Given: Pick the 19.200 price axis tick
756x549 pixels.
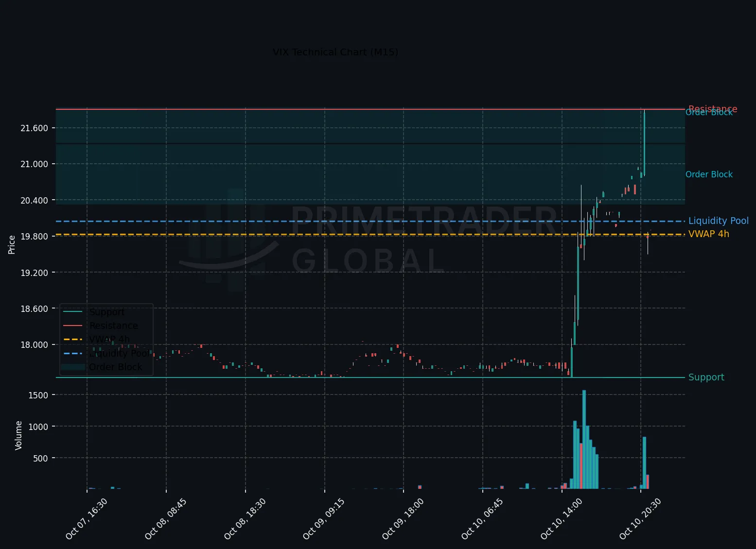Looking at the screenshot, I should coord(34,273).
